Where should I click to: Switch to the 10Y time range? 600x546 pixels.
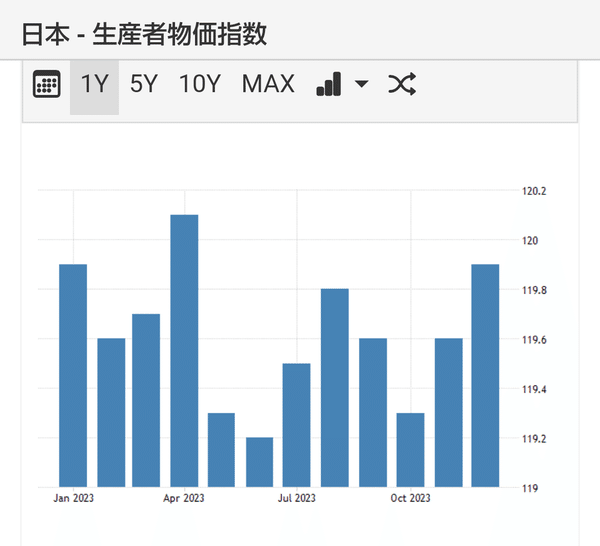[x=200, y=84]
